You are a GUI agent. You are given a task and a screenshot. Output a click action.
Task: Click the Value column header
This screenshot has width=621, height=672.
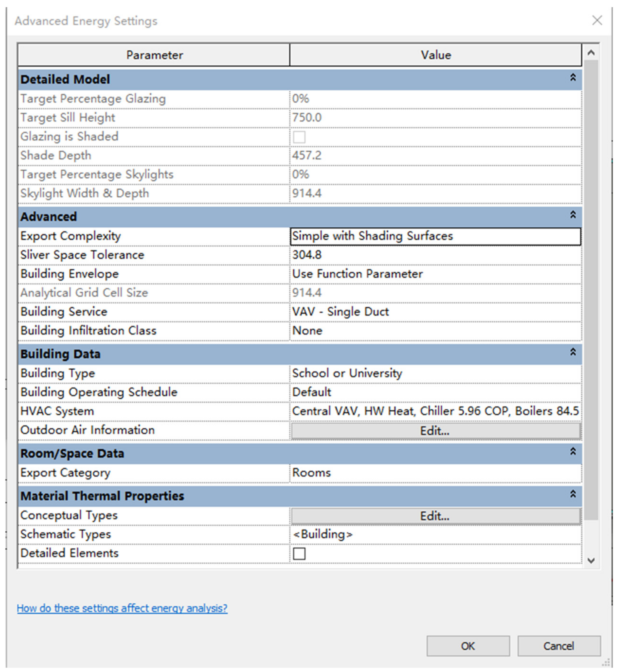435,55
